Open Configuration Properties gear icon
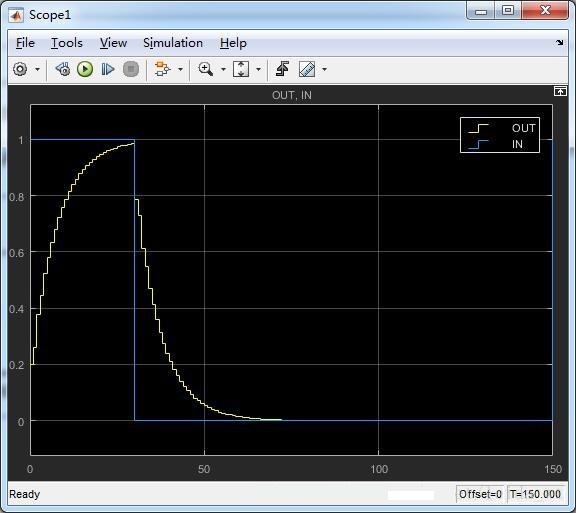Viewport: 576px width, 513px height. tap(20, 69)
